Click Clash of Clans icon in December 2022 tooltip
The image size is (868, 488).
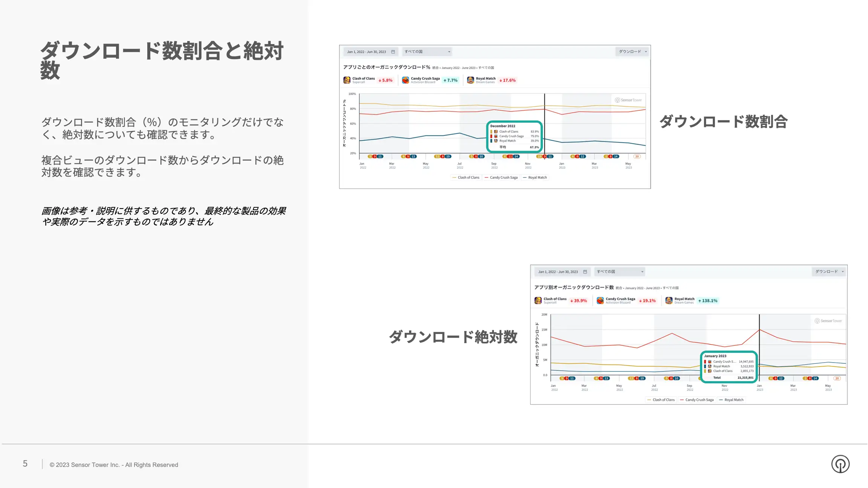tap(496, 132)
